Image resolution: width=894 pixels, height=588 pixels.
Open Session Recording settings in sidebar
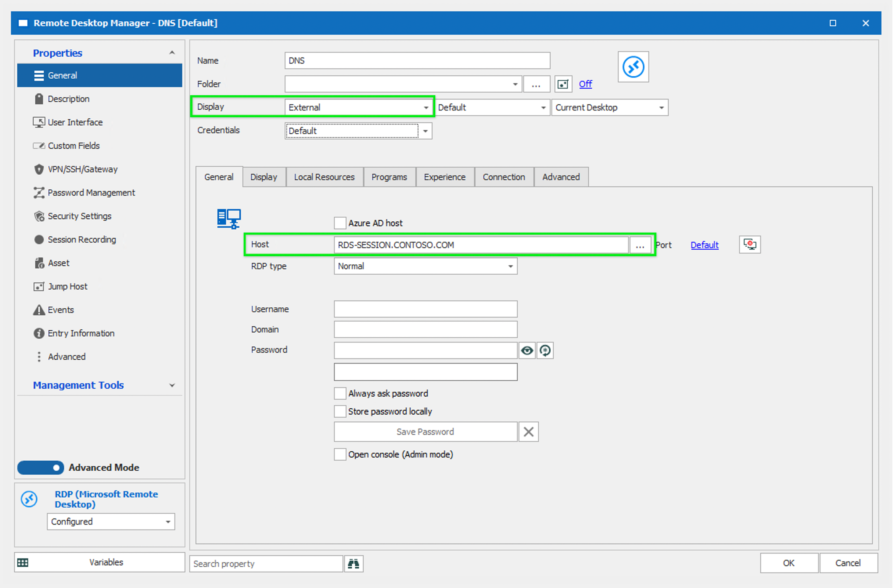click(82, 239)
